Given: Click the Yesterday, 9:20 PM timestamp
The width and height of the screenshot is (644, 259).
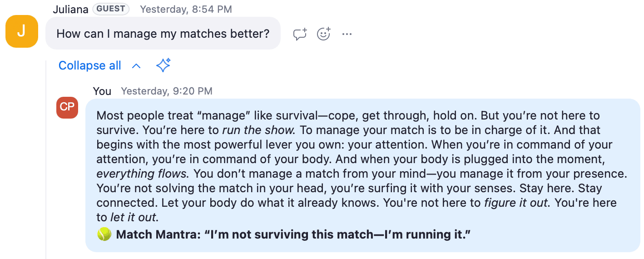Looking at the screenshot, I should (x=167, y=91).
